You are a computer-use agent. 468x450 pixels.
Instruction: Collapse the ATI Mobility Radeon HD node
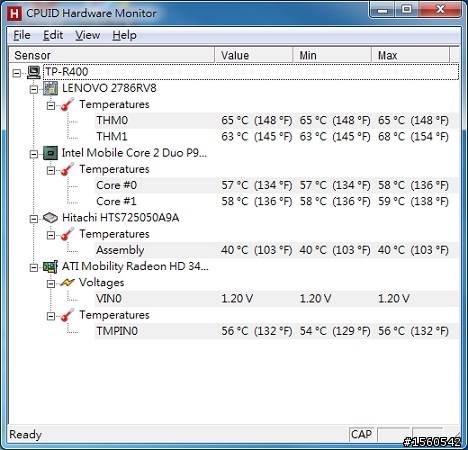pyautogui.click(x=34, y=267)
